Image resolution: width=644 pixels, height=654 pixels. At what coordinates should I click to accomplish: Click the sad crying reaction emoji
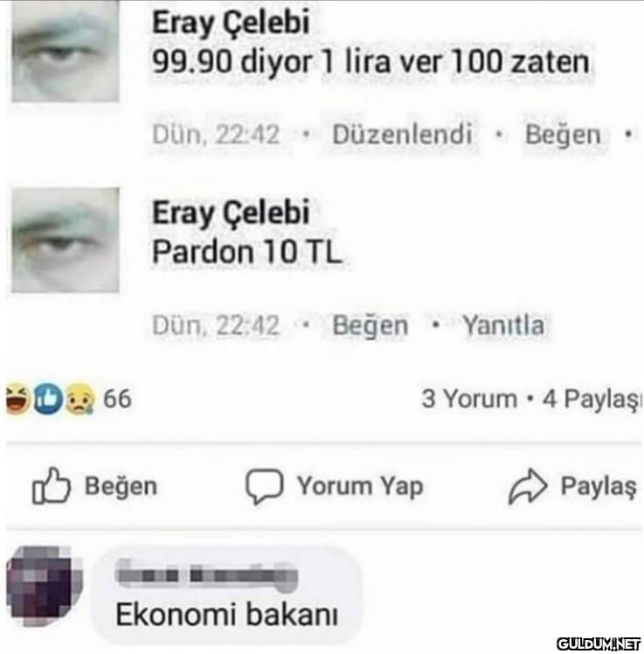[x=79, y=400]
